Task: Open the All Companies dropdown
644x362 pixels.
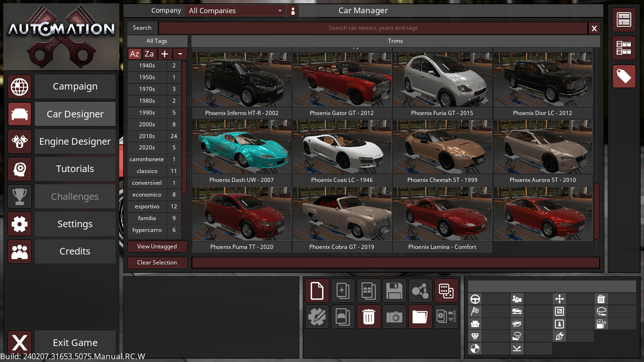Action: 235,10
